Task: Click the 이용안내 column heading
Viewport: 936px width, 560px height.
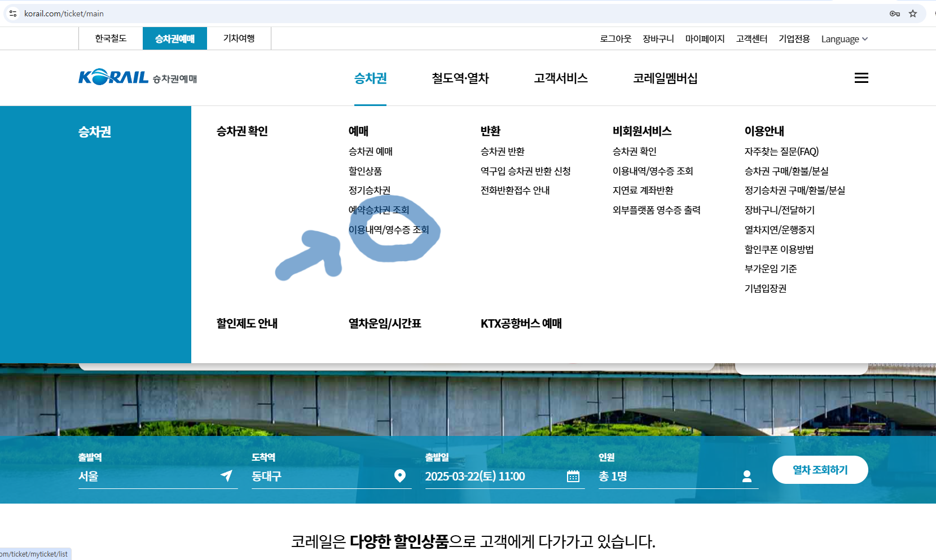Action: (x=764, y=131)
